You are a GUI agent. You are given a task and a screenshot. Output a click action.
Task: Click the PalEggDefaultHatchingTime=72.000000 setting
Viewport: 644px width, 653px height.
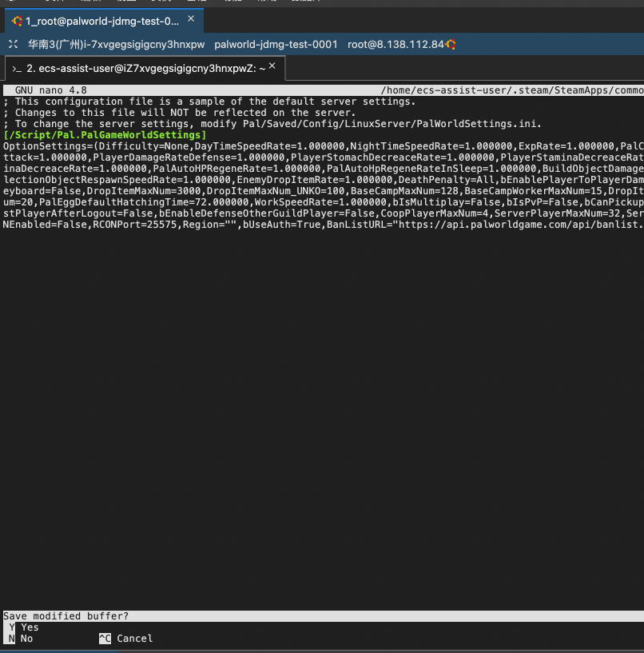[x=144, y=202]
